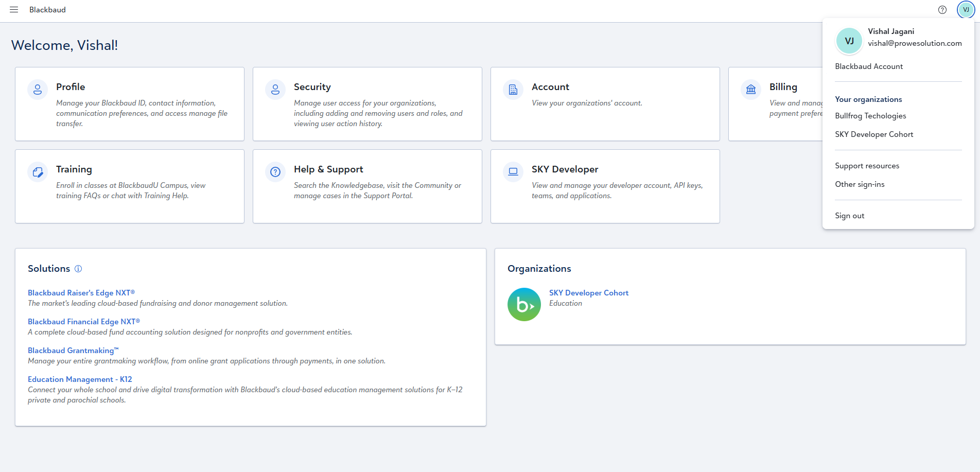Image resolution: width=980 pixels, height=472 pixels.
Task: Select SKY Developer Cohort in user menu
Action: (874, 134)
